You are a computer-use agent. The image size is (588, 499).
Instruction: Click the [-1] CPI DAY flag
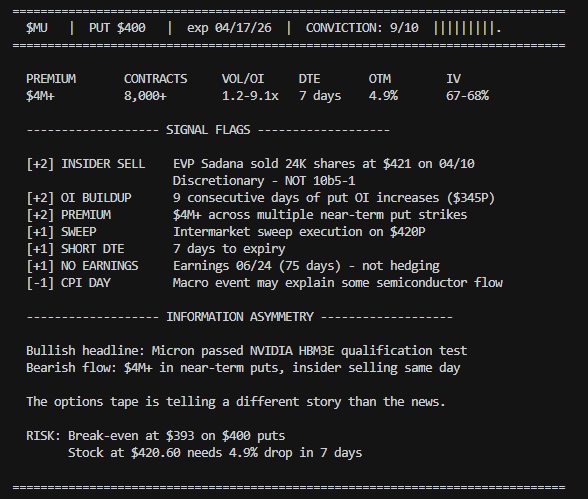pyautogui.click(x=68, y=283)
